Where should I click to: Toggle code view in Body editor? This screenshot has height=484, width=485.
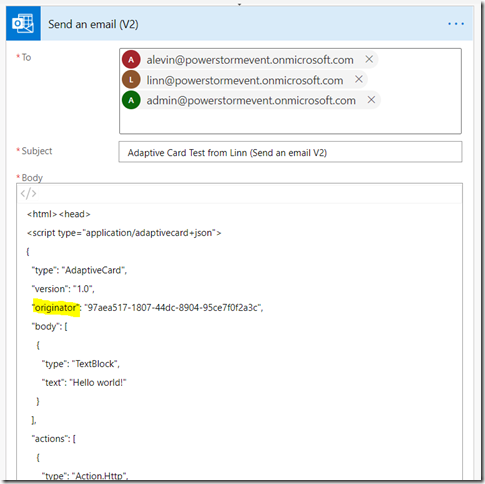[x=28, y=193]
